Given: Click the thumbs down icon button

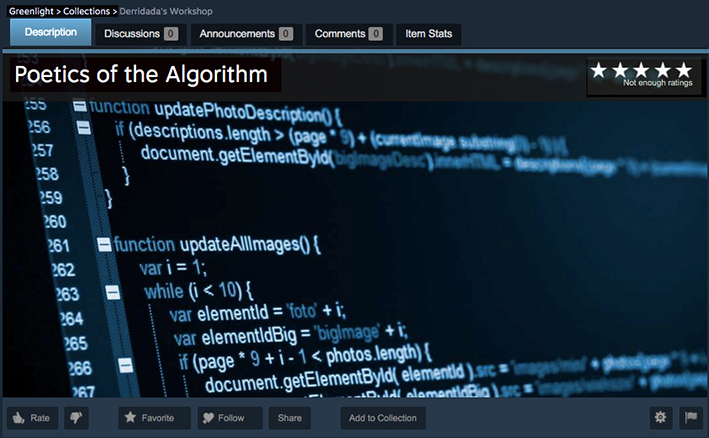Looking at the screenshot, I should click(x=76, y=418).
